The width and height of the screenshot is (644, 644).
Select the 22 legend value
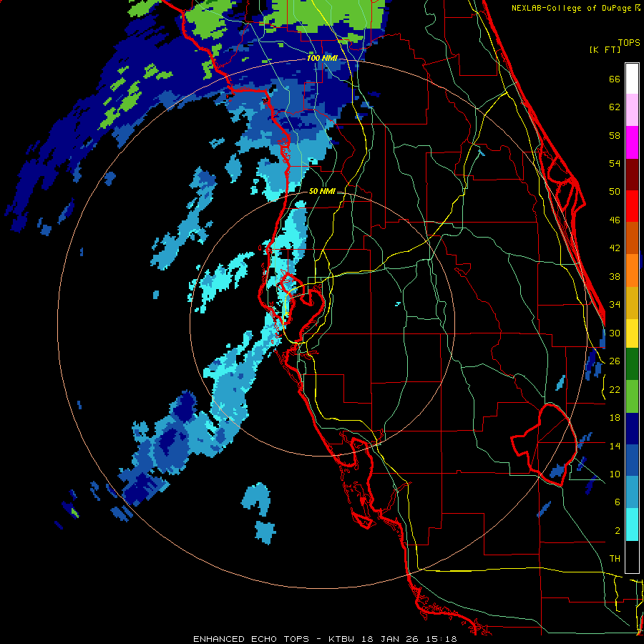coord(615,389)
